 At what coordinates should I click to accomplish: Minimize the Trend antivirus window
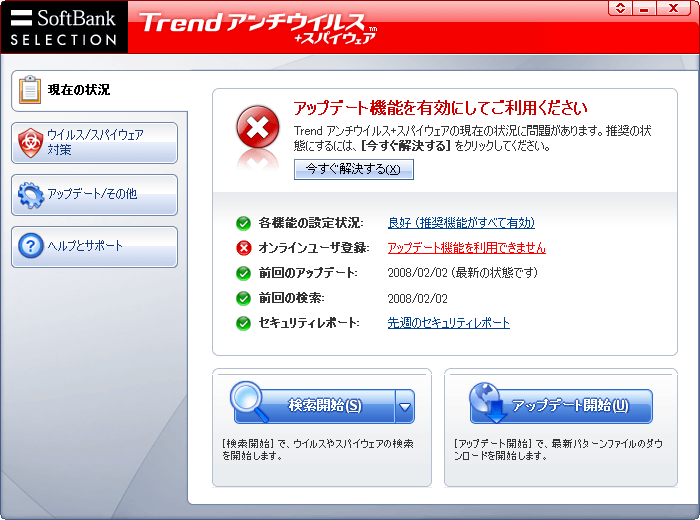[644, 8]
